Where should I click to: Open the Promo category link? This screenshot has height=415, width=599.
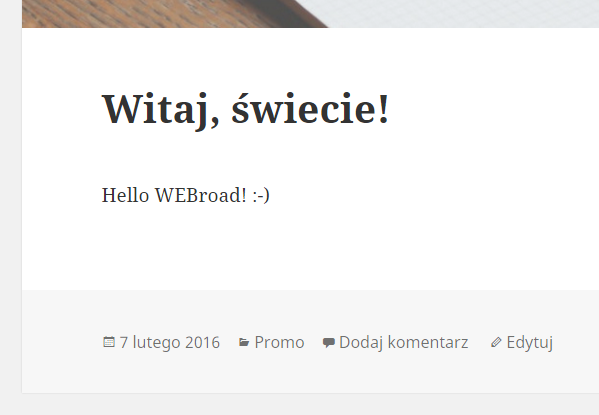pos(279,342)
